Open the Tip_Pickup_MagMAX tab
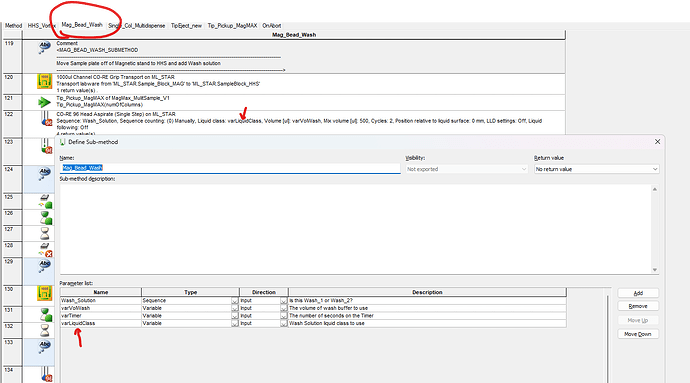This screenshot has width=690, height=383. pos(232,26)
